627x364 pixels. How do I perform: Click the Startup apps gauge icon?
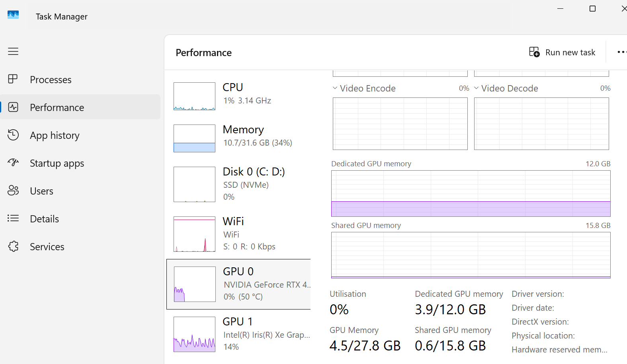[x=13, y=163]
